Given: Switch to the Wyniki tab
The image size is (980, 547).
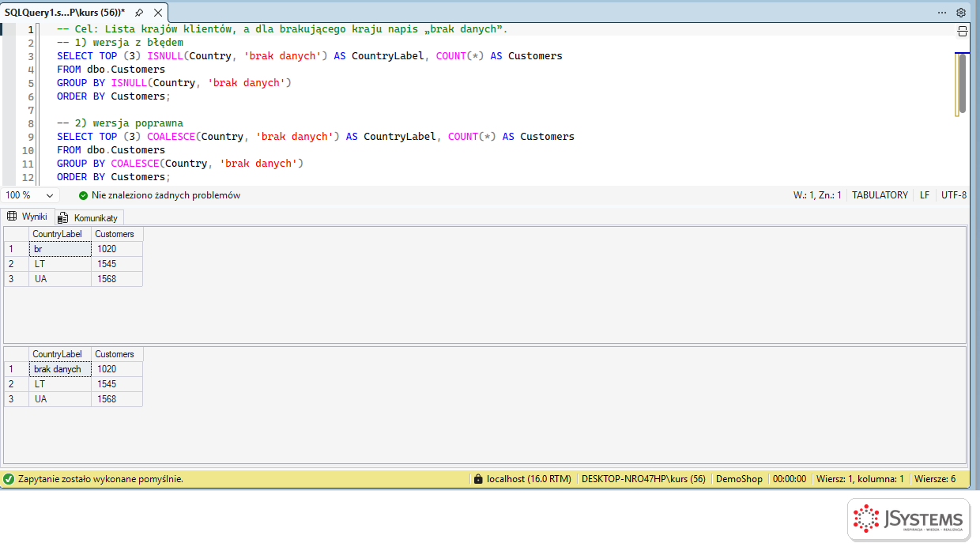Looking at the screenshot, I should pos(28,217).
